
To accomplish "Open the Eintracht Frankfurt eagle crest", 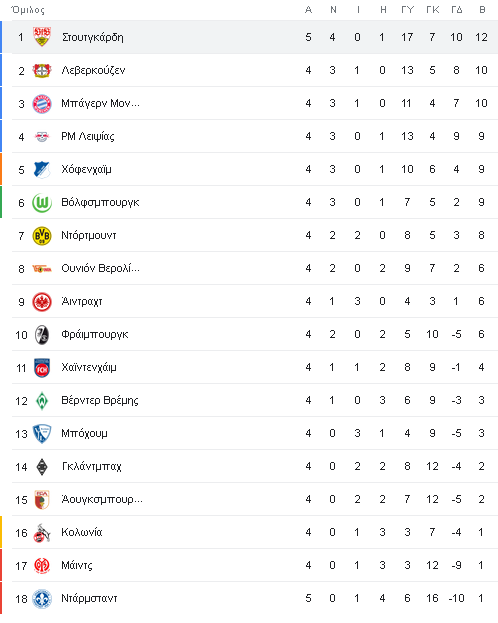I will click(42, 302).
